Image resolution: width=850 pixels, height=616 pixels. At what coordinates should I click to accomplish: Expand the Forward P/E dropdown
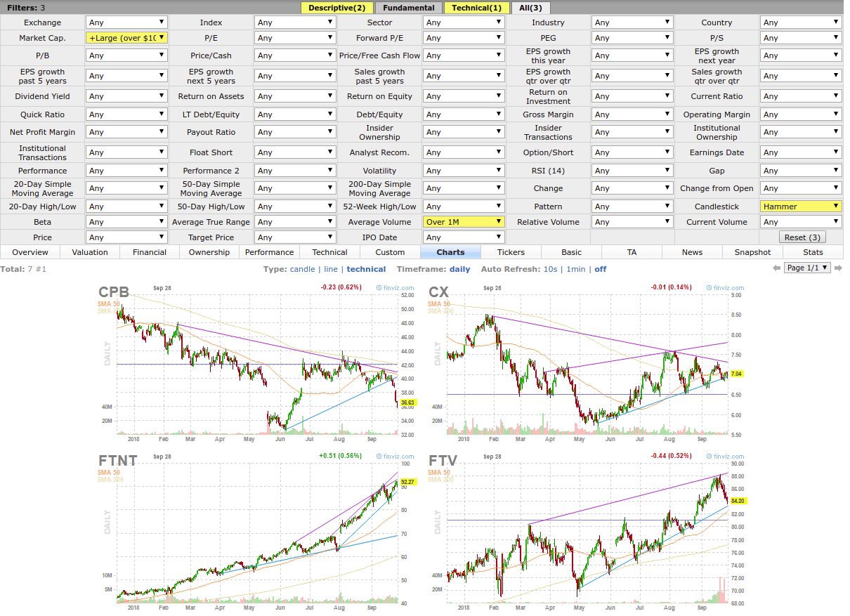pyautogui.click(x=464, y=38)
